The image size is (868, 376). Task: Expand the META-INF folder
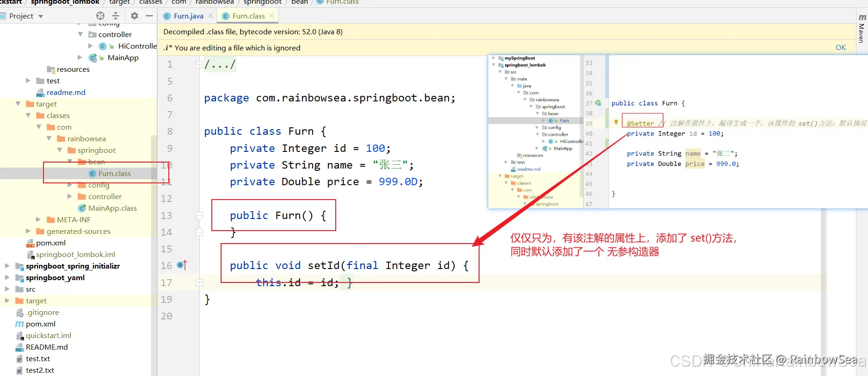click(39, 219)
